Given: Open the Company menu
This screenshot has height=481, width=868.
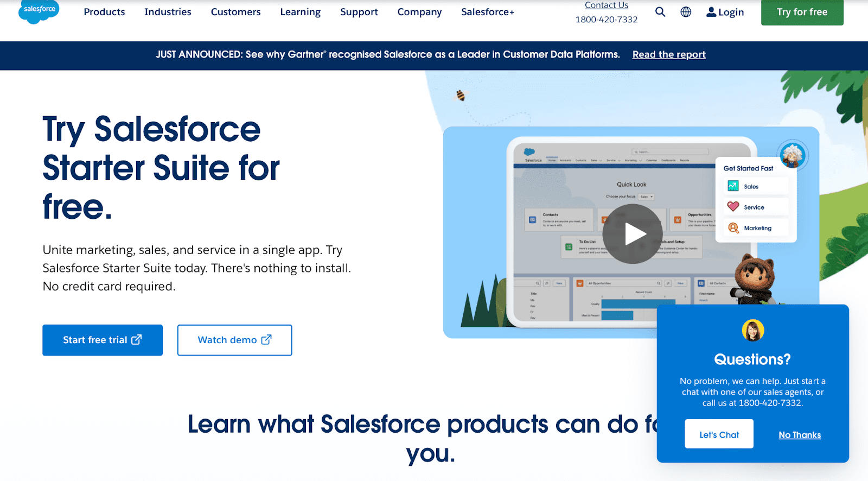Looking at the screenshot, I should tap(419, 12).
